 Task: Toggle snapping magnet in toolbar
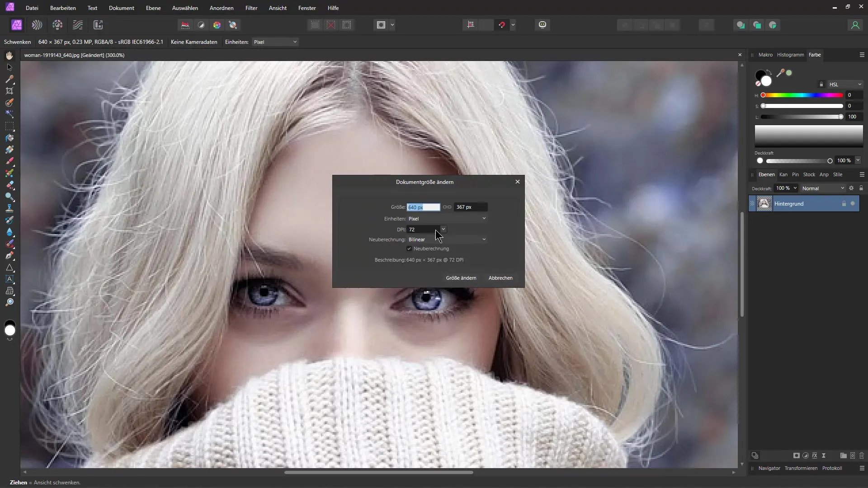[x=502, y=25]
